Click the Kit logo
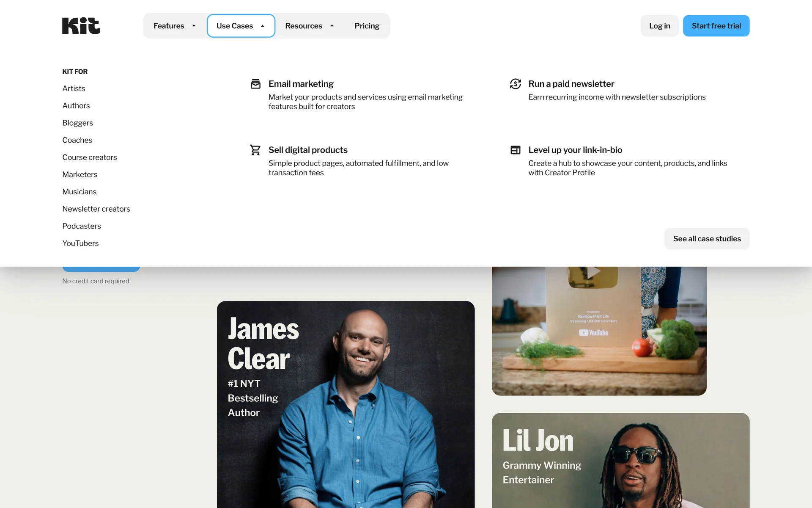The image size is (812, 508). (x=81, y=26)
